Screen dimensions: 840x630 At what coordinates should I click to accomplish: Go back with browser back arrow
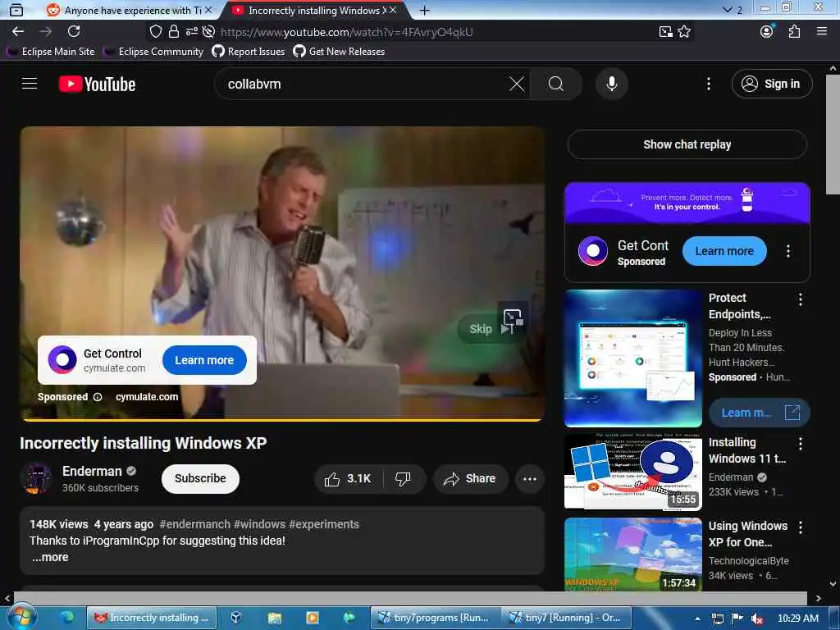coord(18,32)
